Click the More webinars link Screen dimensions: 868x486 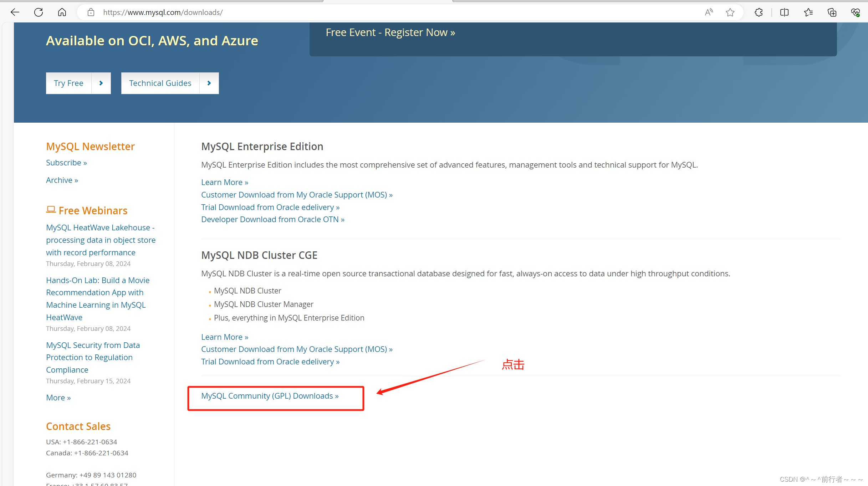[x=58, y=398]
